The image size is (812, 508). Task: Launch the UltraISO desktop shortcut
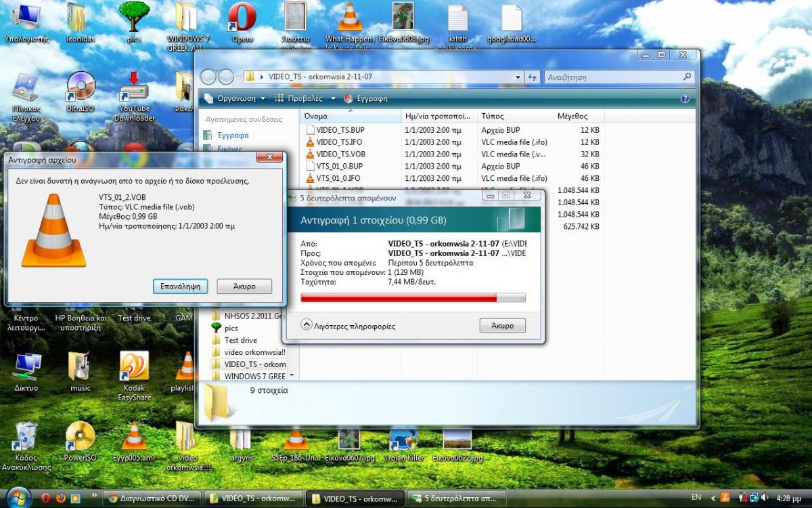(80, 91)
